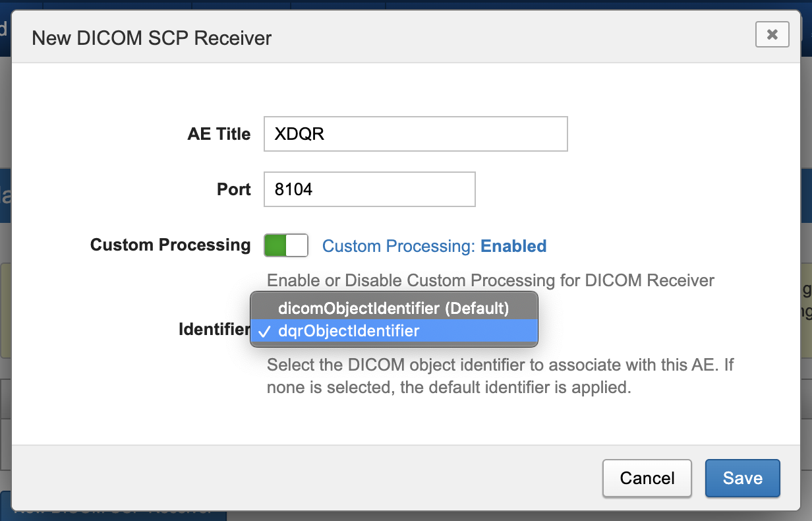Save the new DICOM receiver
The width and height of the screenshot is (812, 521).
742,478
